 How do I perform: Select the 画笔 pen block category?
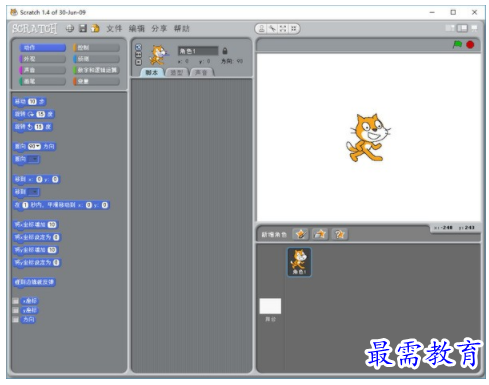[x=42, y=81]
